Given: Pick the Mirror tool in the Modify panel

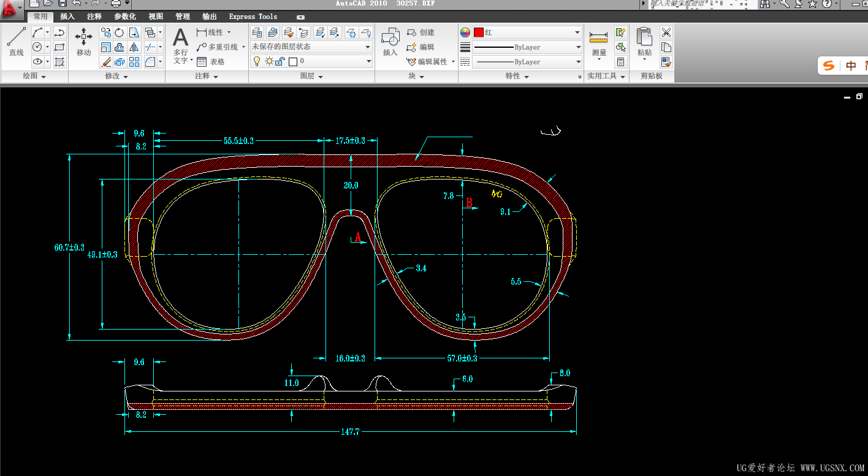Looking at the screenshot, I should point(134,47).
